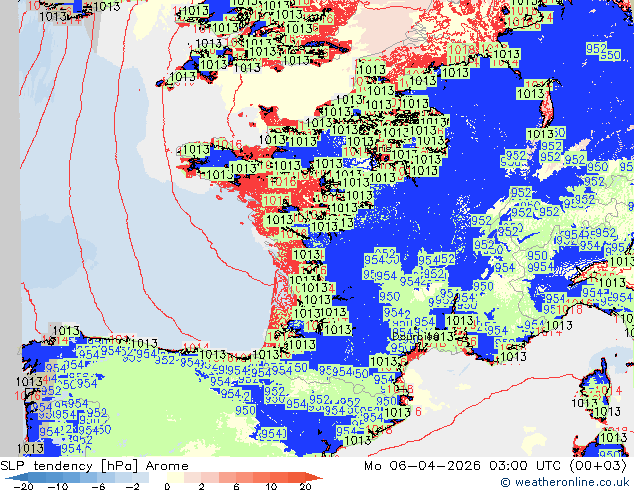The width and height of the screenshot is (634, 490).
Task: Select the darkest red arrow legend swatch
Action: (314, 477)
